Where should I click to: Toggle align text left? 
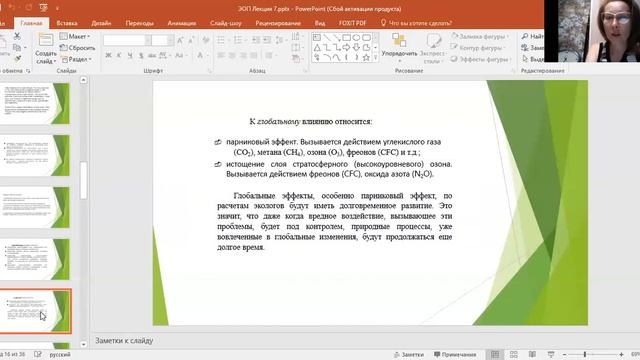pos(221,55)
